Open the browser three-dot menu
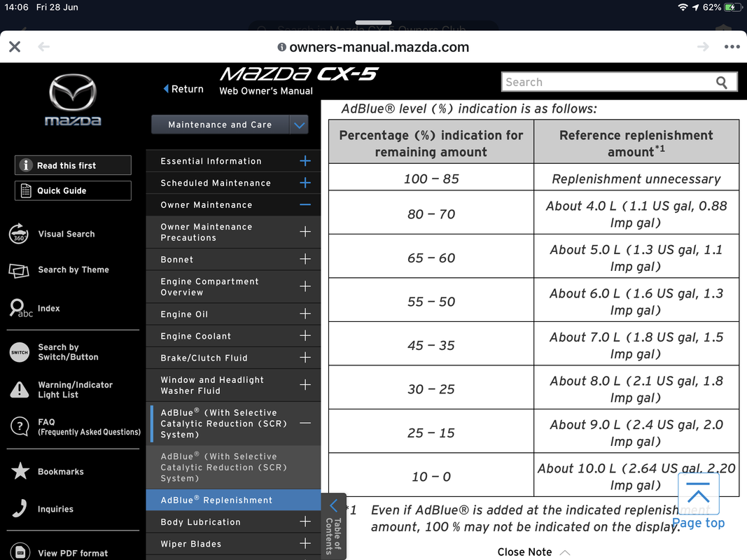The image size is (747, 560). [732, 47]
